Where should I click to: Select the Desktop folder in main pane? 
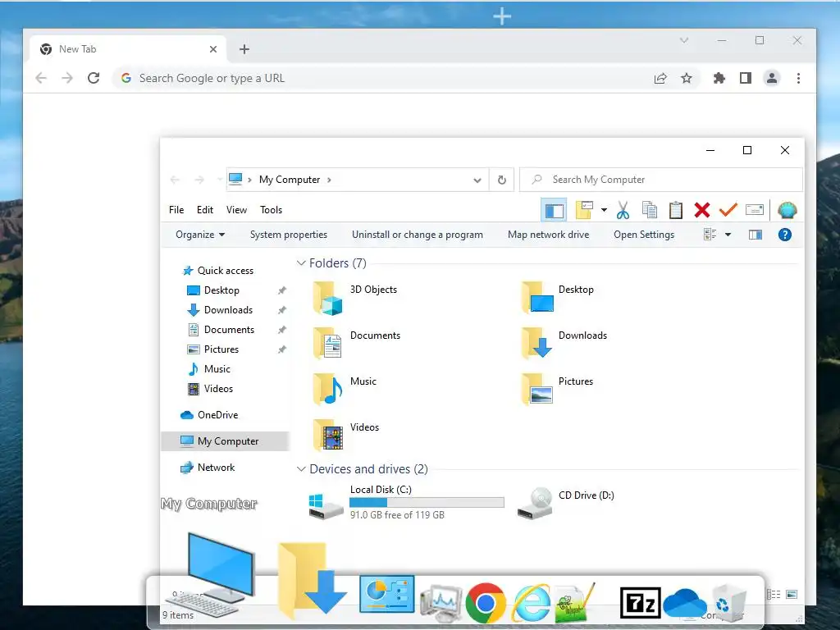tap(557, 297)
